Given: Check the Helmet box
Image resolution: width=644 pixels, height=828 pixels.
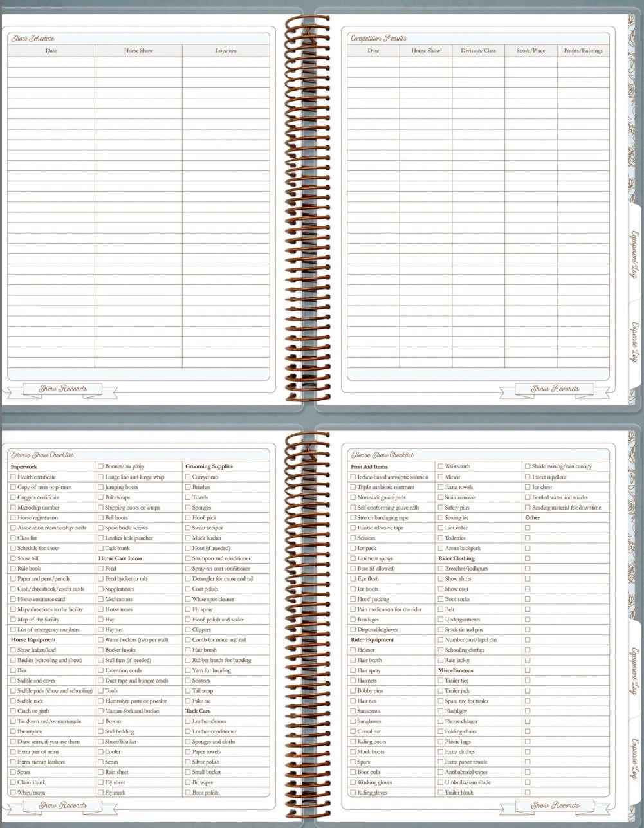Looking at the screenshot, I should 353,650.
